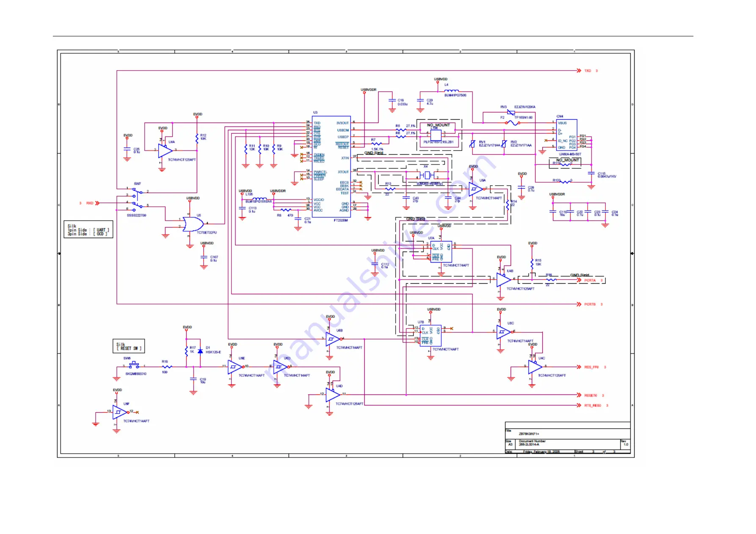The image size is (756, 534).
Task: Select the SSSS222700 switch part number
Action: coord(137,215)
